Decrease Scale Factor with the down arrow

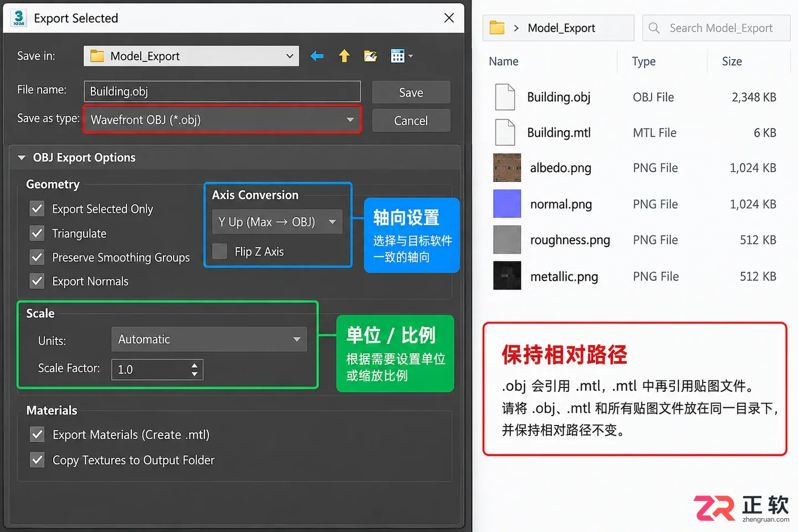(x=195, y=374)
